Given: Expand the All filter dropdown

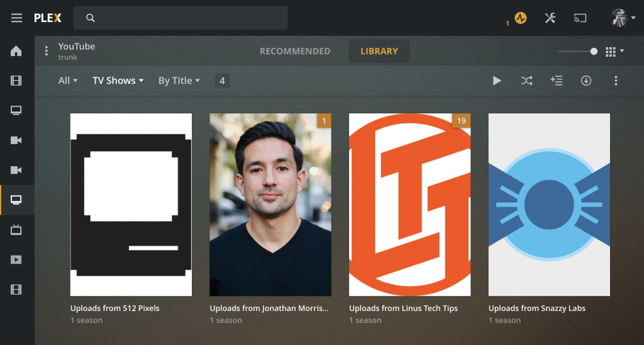Looking at the screenshot, I should point(68,81).
